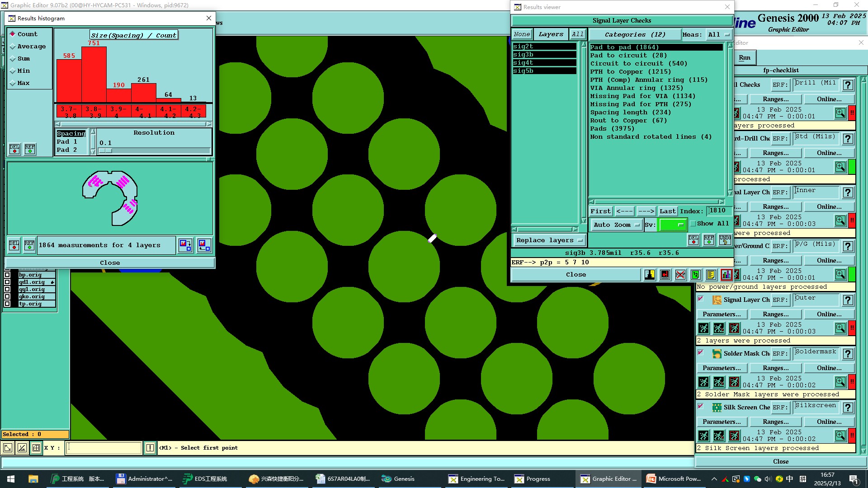Screen dimensions: 868x488
Task: Enable the Show All checkbox
Action: (x=693, y=224)
